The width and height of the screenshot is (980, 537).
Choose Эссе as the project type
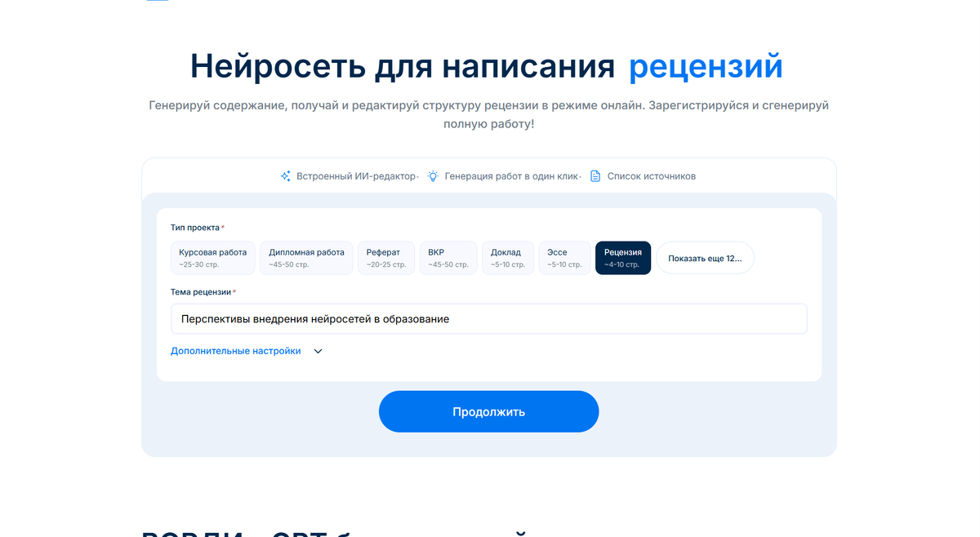(564, 257)
